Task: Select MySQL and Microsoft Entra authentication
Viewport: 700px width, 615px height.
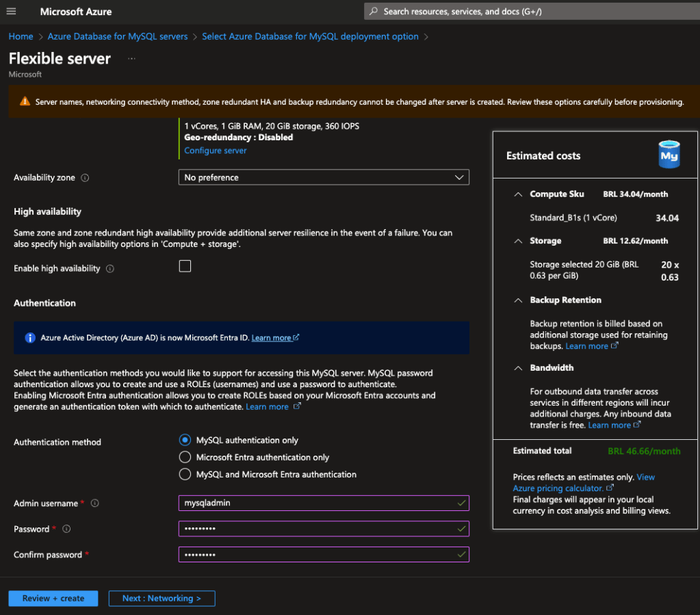Action: click(x=185, y=474)
